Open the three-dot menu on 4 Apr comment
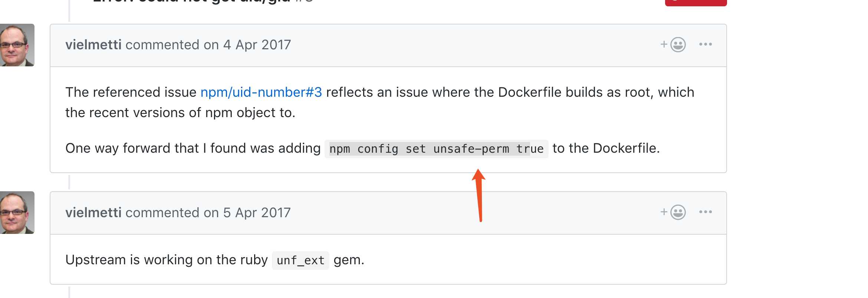The width and height of the screenshot is (868, 298). (x=705, y=44)
